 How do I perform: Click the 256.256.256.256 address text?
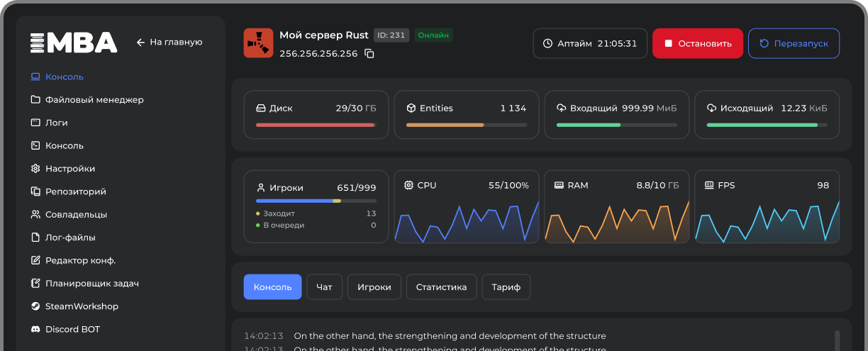click(318, 54)
